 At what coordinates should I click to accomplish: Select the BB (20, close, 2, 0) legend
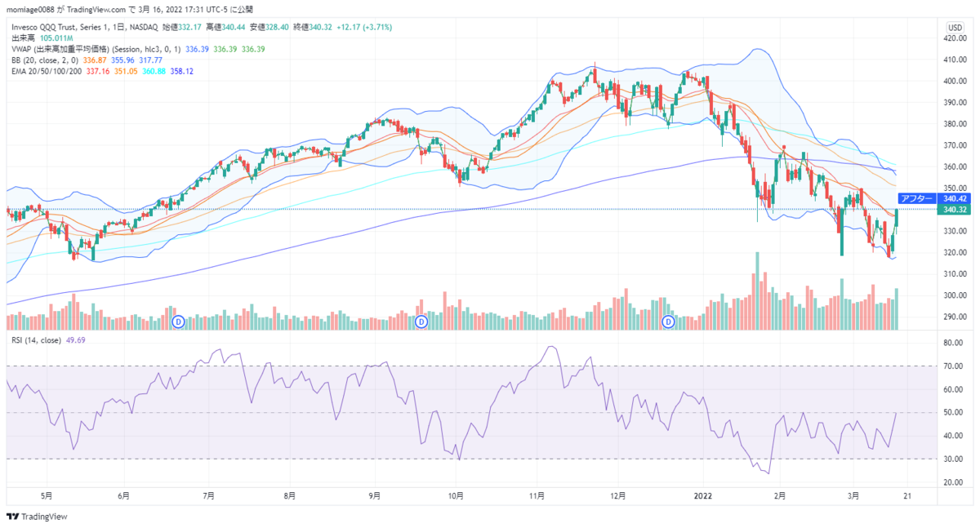pyautogui.click(x=45, y=60)
